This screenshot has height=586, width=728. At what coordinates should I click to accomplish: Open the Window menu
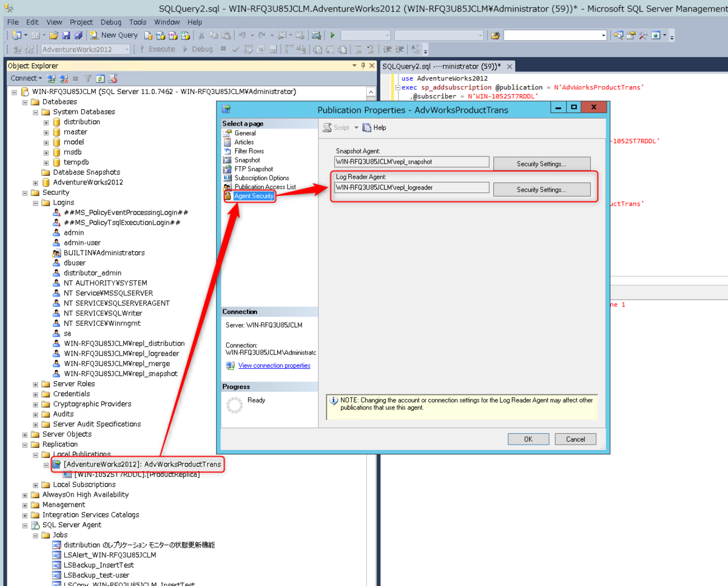point(167,22)
